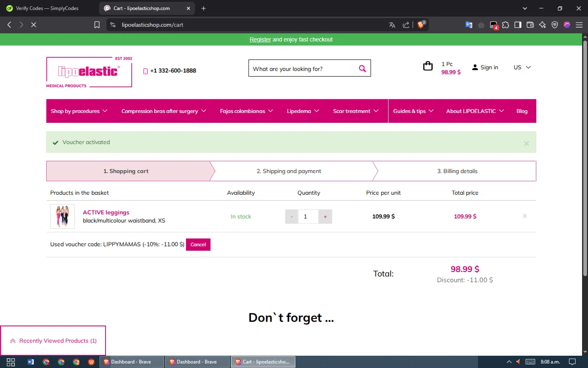Screen dimensions: 588x368
Task: Open the Blog menu item
Action: [522, 111]
